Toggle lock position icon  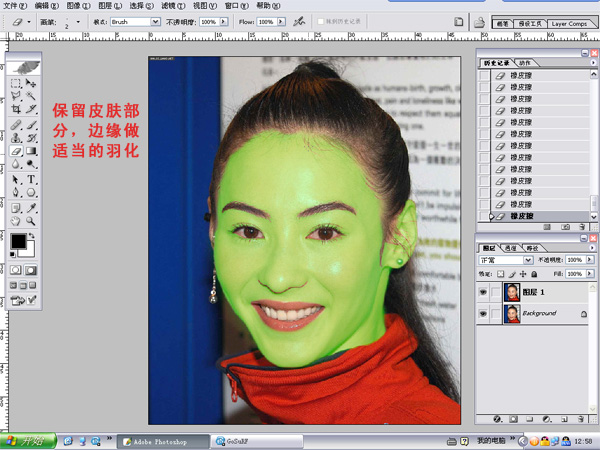[523, 274]
